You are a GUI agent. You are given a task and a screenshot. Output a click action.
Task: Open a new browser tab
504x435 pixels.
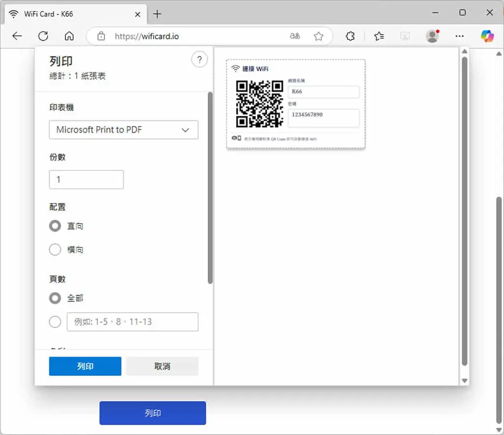pos(157,14)
